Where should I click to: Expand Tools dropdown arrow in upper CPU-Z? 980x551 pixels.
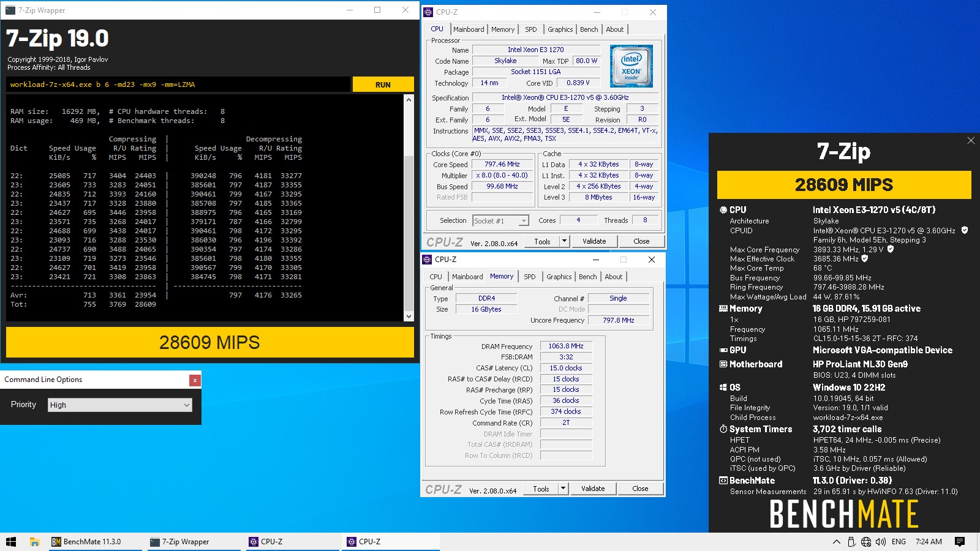click(x=565, y=241)
